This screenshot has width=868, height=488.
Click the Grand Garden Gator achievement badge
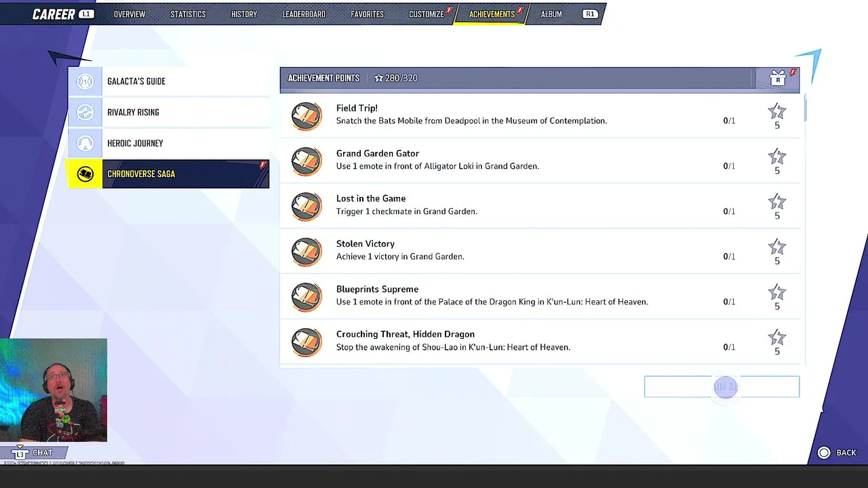pos(307,161)
